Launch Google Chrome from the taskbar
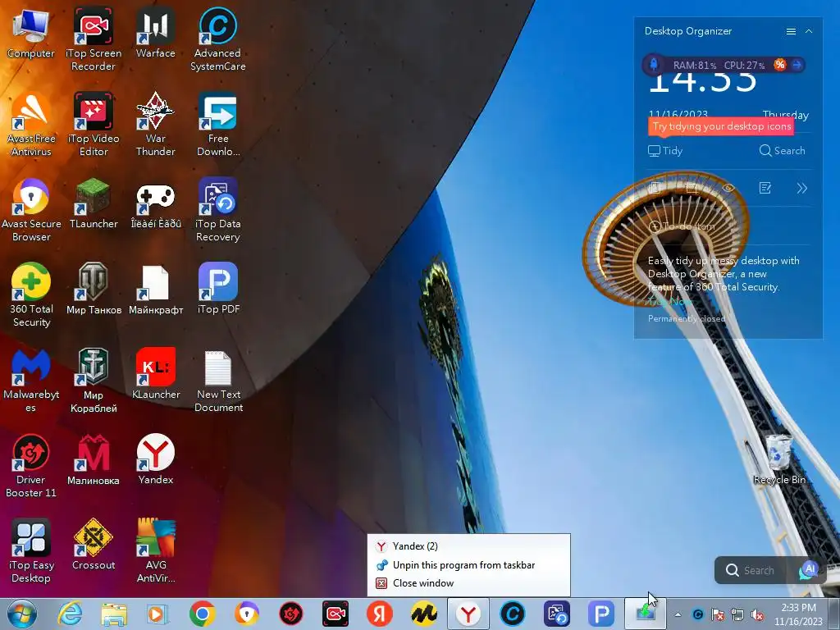This screenshot has width=840, height=630. click(202, 614)
